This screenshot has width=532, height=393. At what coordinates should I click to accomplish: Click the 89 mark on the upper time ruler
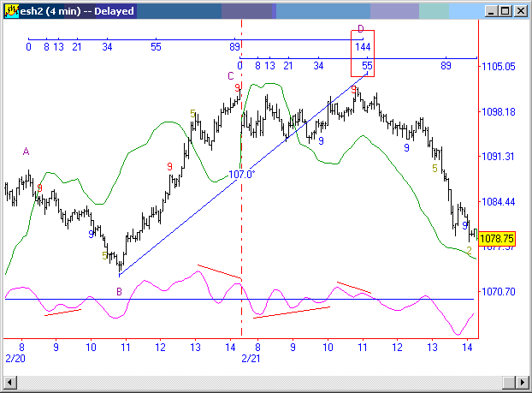point(234,46)
